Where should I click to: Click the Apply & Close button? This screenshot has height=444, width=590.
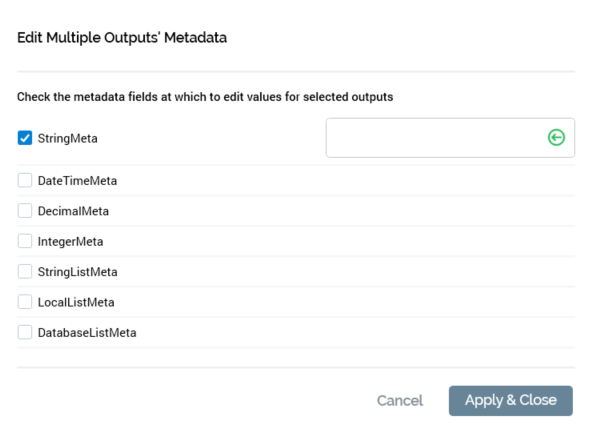[511, 401]
